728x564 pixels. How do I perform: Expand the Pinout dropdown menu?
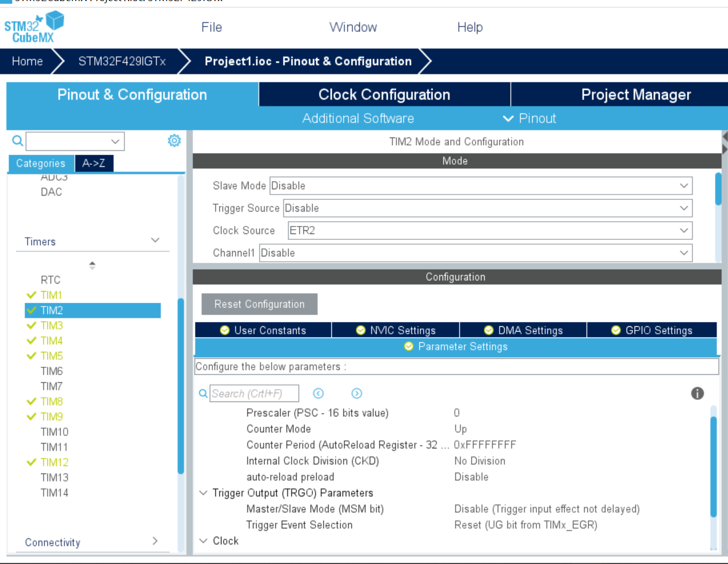click(530, 118)
